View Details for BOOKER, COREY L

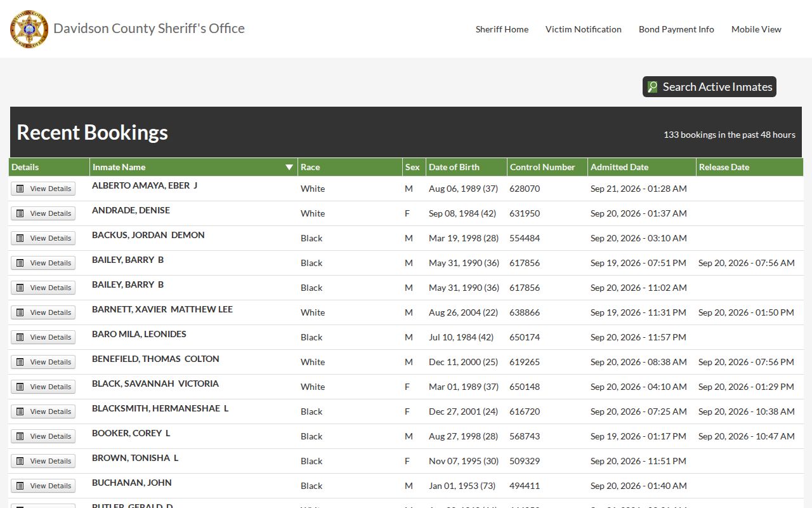click(x=43, y=436)
